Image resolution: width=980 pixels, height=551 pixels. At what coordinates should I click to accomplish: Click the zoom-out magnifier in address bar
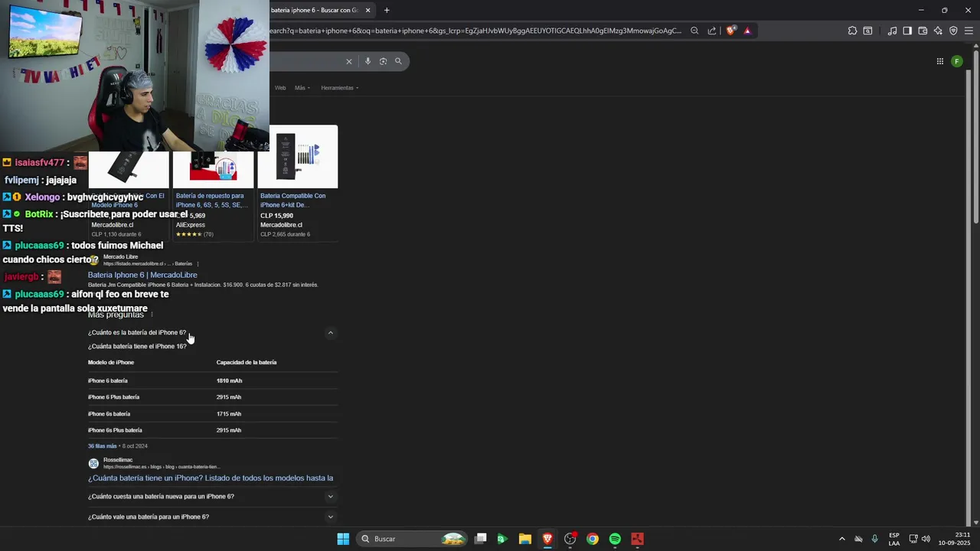(694, 31)
